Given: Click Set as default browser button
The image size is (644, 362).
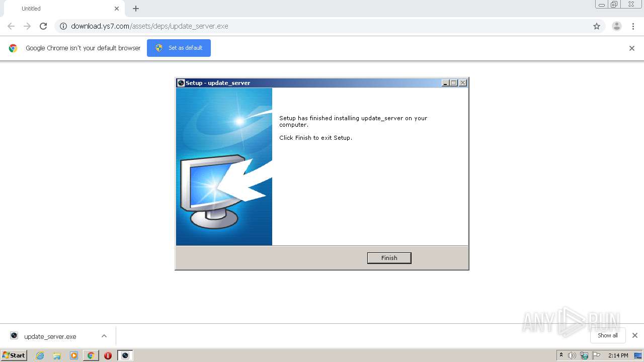Looking at the screenshot, I should (179, 48).
